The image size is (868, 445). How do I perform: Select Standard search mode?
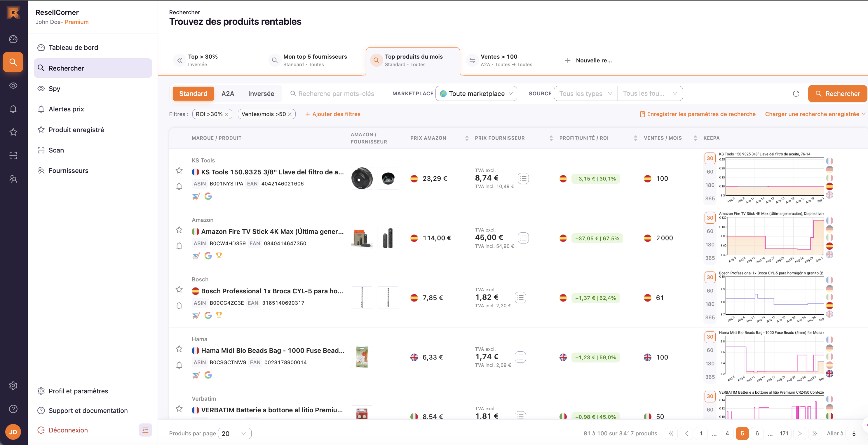click(x=193, y=94)
